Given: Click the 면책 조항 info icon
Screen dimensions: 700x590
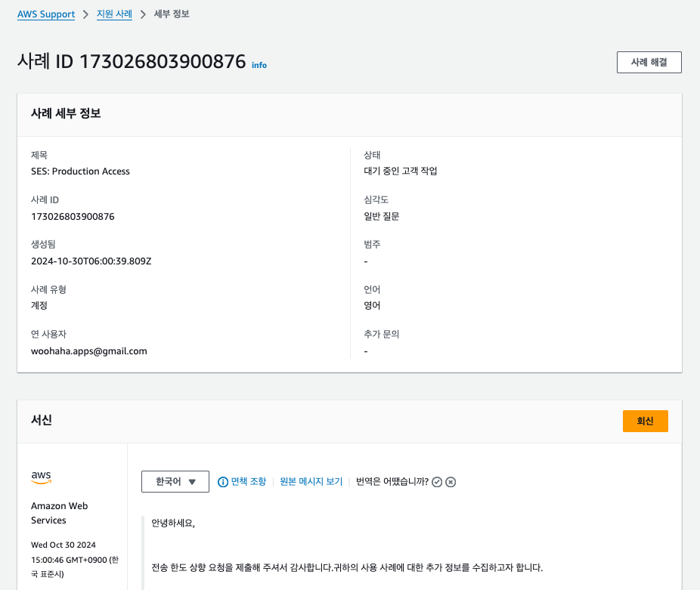Looking at the screenshot, I should point(223,482).
